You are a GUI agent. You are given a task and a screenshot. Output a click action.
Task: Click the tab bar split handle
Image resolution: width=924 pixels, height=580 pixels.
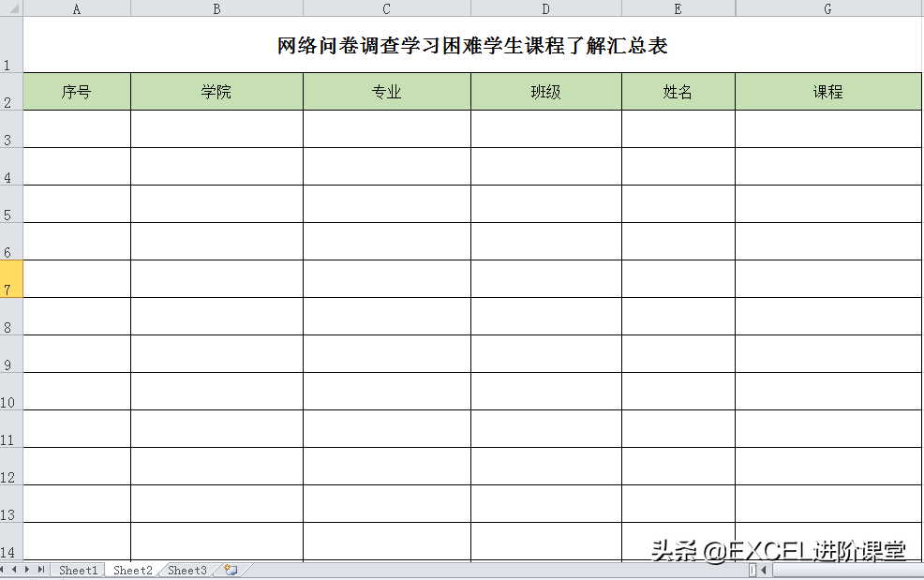coord(753,570)
